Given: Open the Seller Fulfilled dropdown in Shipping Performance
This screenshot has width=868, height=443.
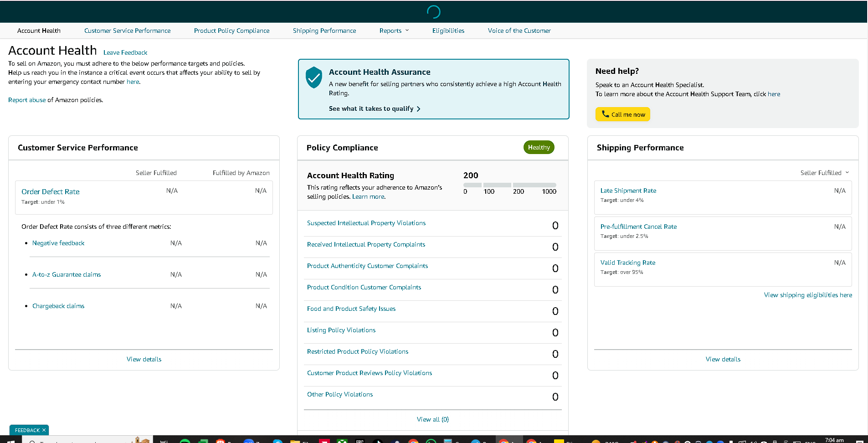Looking at the screenshot, I should tap(825, 173).
